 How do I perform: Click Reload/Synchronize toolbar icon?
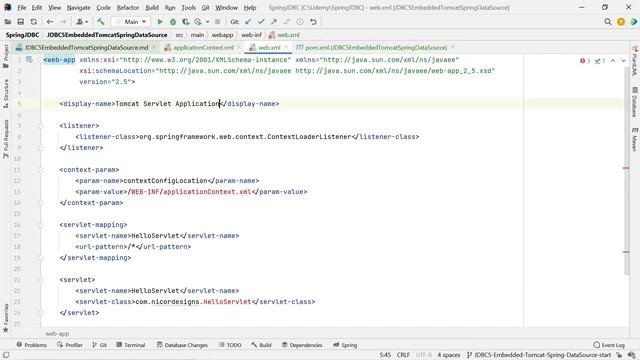[x=33, y=22]
